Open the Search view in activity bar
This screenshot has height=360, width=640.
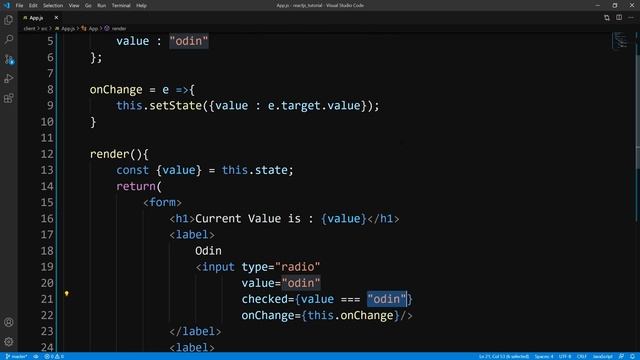tap(9, 39)
